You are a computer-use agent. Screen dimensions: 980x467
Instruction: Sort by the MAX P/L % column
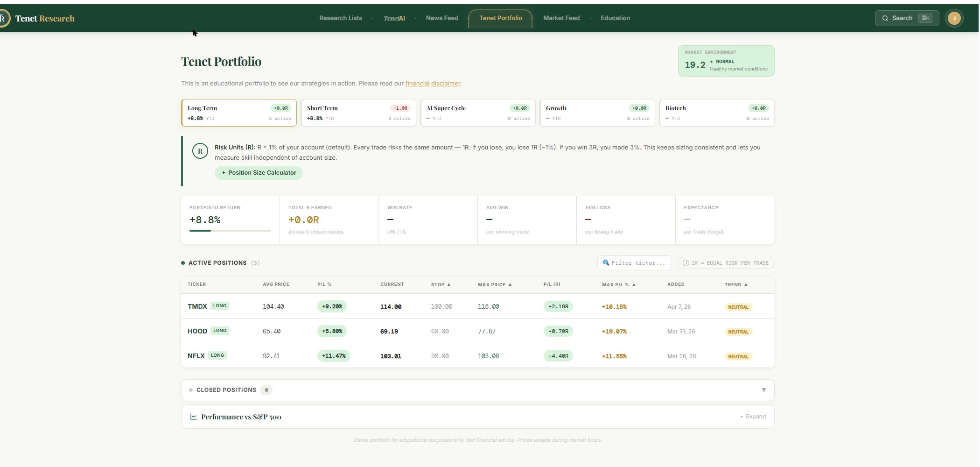[619, 284]
